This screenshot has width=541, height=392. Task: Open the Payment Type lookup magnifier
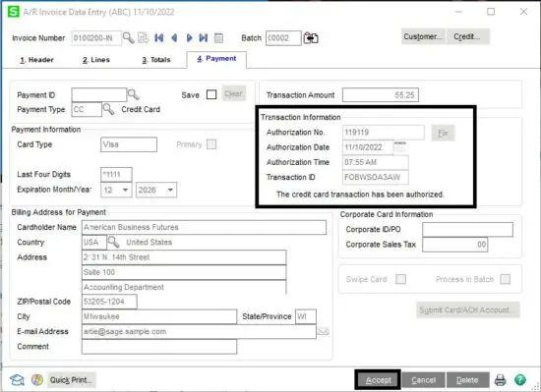pyautogui.click(x=108, y=109)
